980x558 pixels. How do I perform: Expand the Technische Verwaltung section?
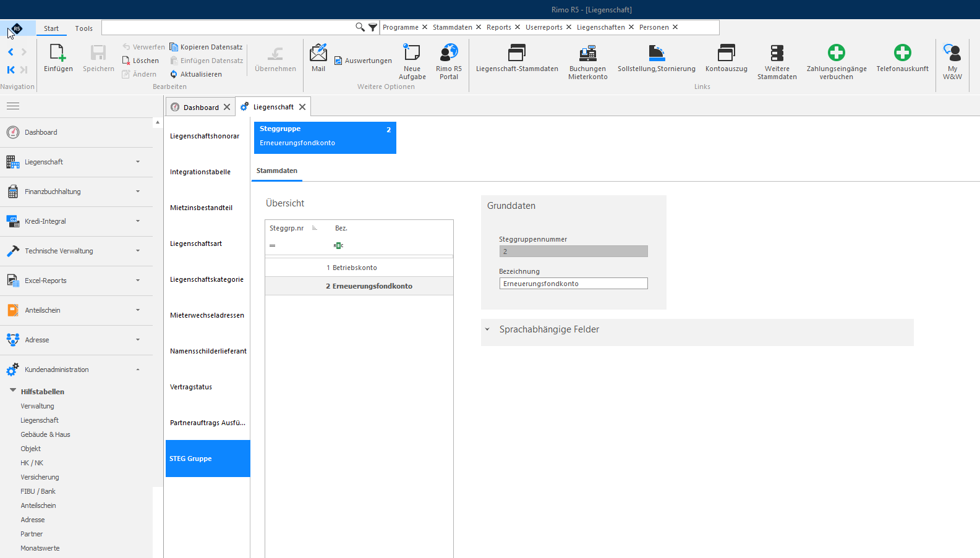76,251
